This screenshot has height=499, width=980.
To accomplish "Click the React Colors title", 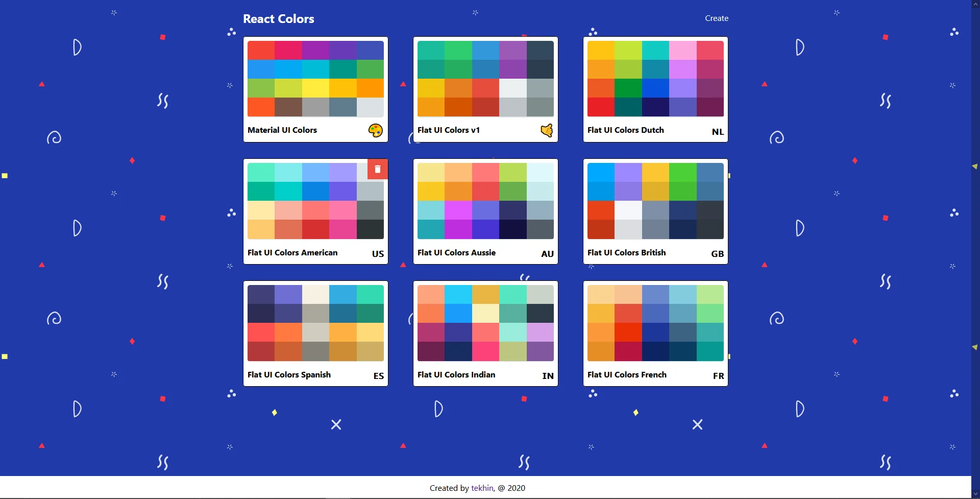I will [279, 19].
